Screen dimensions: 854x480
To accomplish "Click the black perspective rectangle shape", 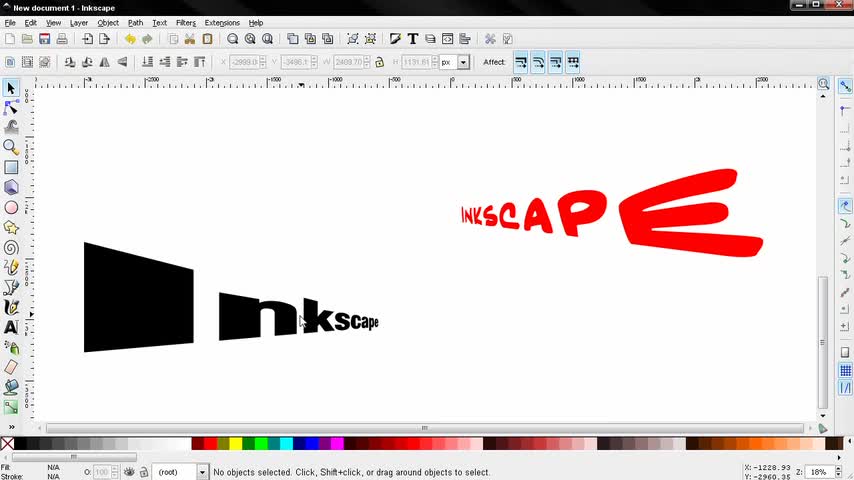I will coord(138,297).
